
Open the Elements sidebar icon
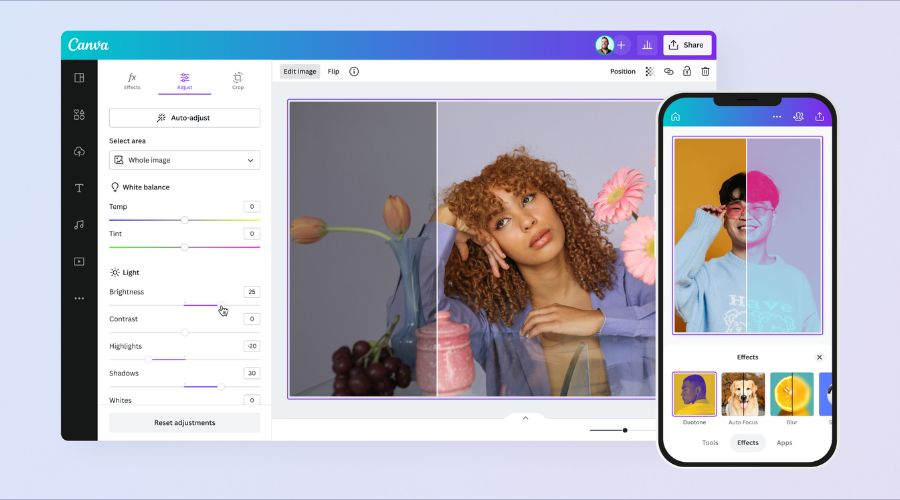79,114
